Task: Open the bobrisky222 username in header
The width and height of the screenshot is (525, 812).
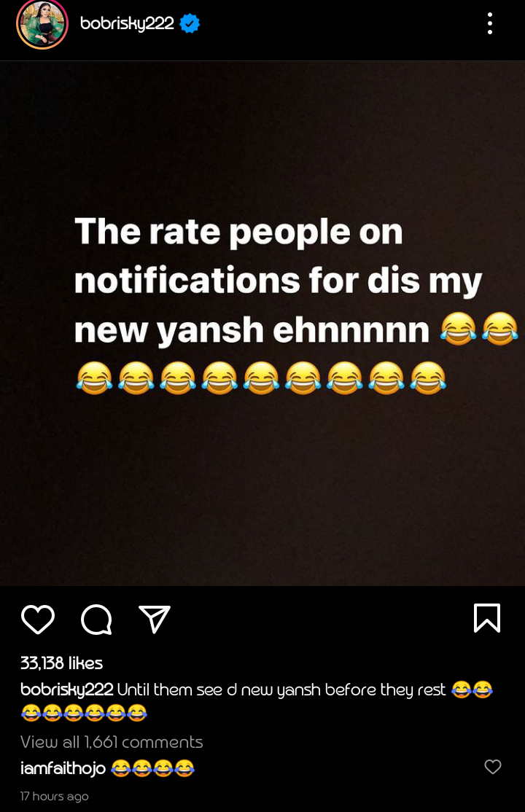Action: [x=127, y=23]
